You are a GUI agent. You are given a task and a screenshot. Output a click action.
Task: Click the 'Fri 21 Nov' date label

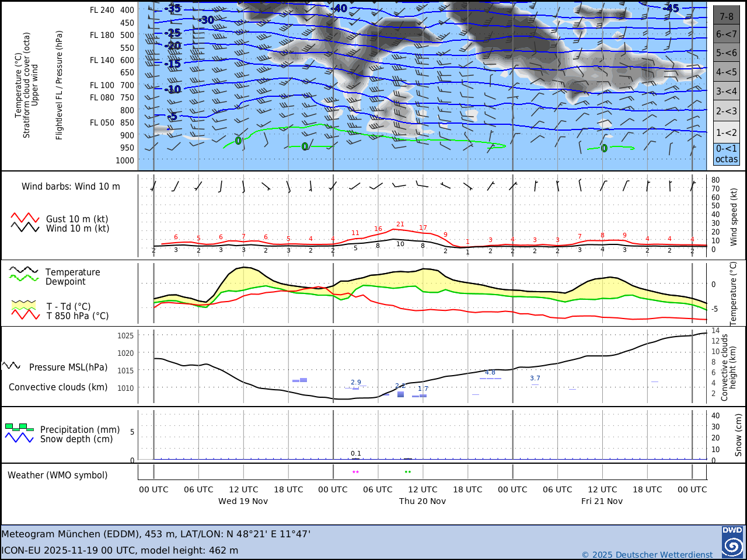pyautogui.click(x=602, y=501)
